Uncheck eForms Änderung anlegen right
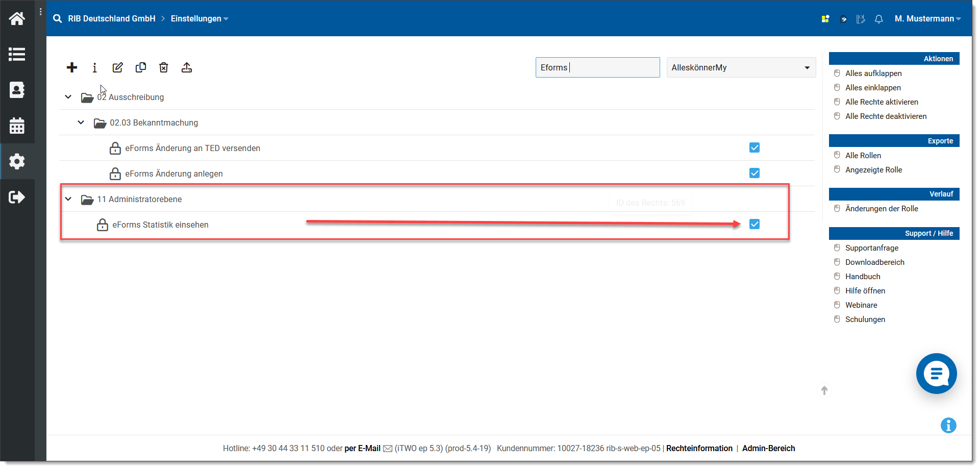 [x=755, y=173]
